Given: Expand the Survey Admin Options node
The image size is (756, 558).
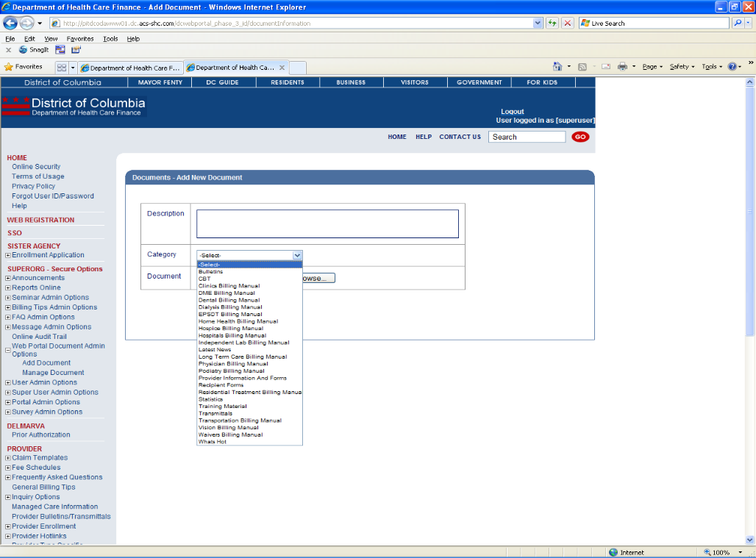Looking at the screenshot, I should click(7, 412).
